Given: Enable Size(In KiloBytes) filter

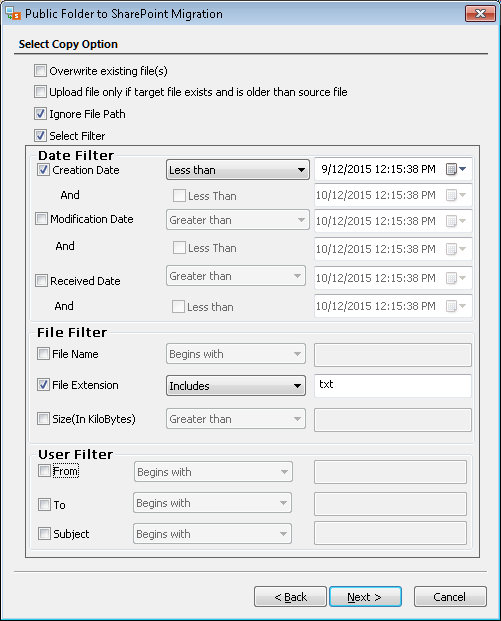Looking at the screenshot, I should 43,419.
